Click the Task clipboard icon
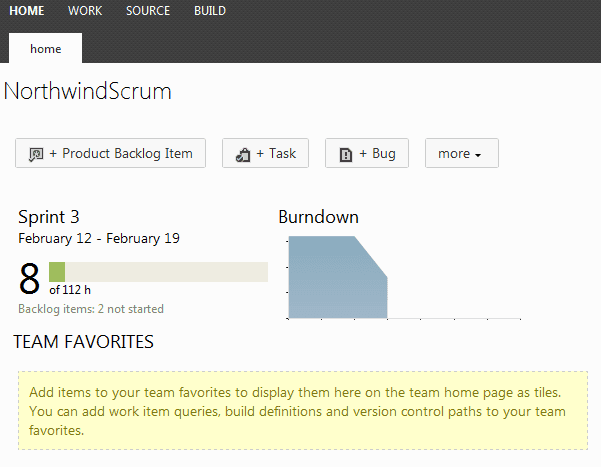Screen dimensions: 601x467 [242, 154]
